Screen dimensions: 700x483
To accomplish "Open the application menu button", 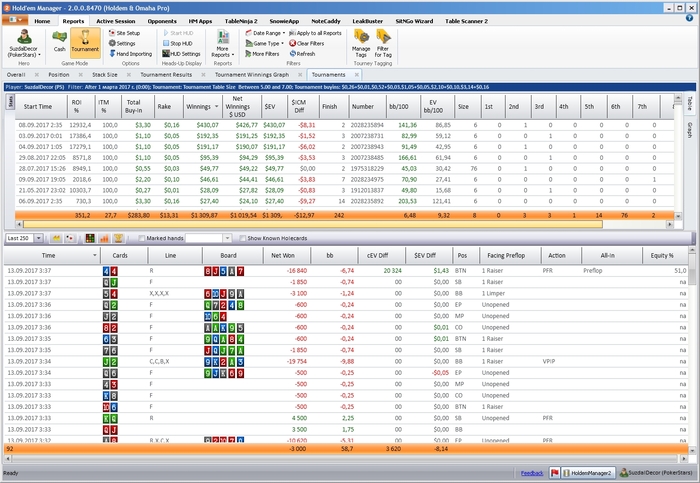I will 15,20.
